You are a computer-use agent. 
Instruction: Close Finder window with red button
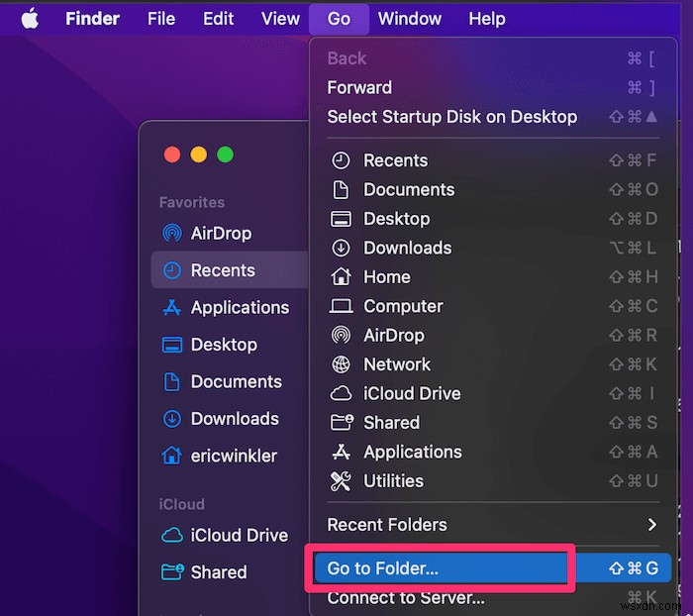(172, 154)
